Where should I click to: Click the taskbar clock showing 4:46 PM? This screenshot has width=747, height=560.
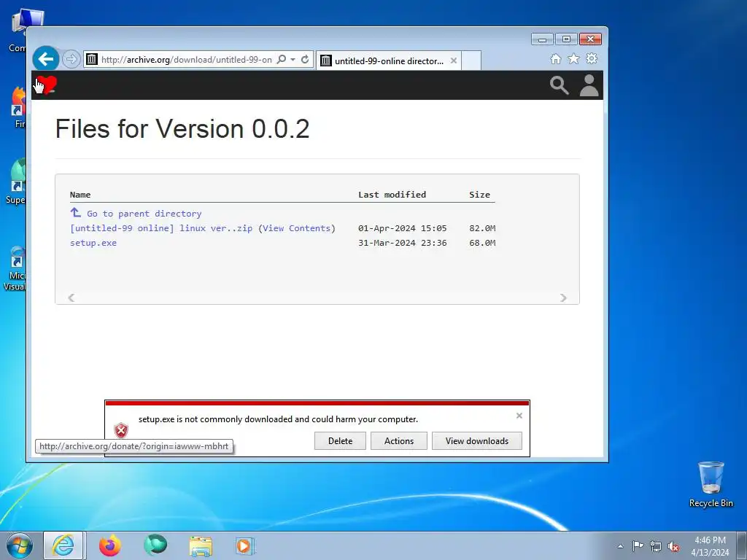tap(710, 546)
